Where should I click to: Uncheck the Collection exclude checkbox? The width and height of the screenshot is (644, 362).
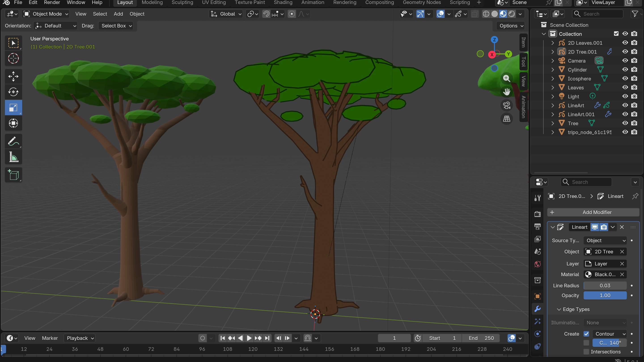coord(616,34)
